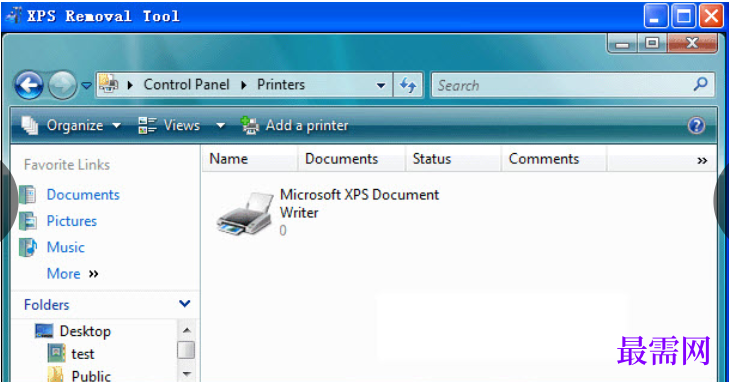Sort by the Comments column header
Screen dimensions: 729x382
pos(554,159)
